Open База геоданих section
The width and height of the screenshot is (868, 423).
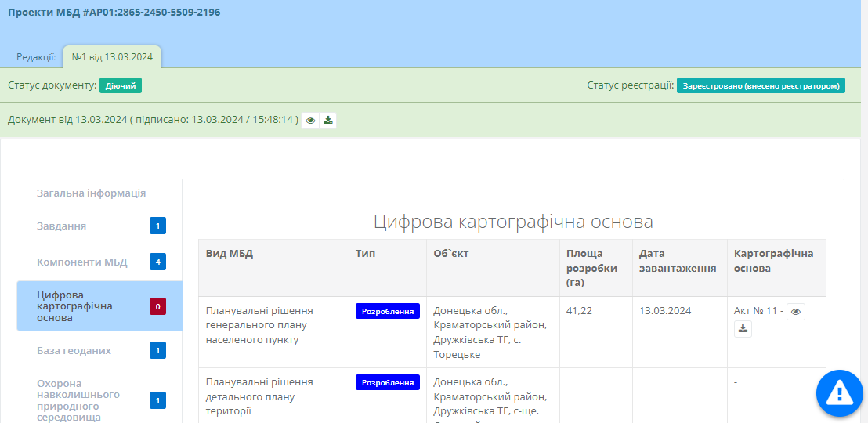(x=74, y=350)
